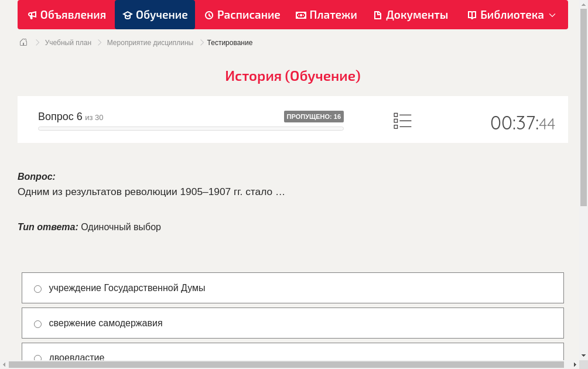The width and height of the screenshot is (588, 369).
Task: Open the Платежи menu item
Action: click(x=333, y=15)
